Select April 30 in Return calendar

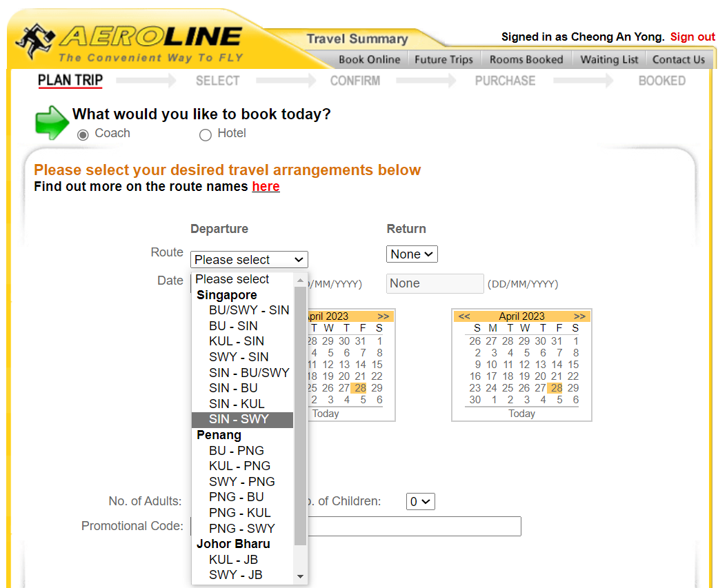click(475, 400)
